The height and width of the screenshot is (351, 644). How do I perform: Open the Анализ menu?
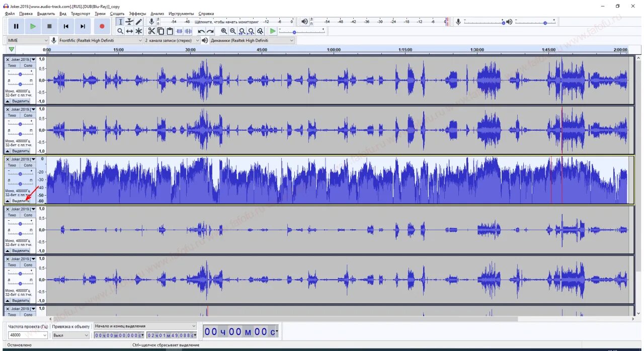click(x=157, y=14)
